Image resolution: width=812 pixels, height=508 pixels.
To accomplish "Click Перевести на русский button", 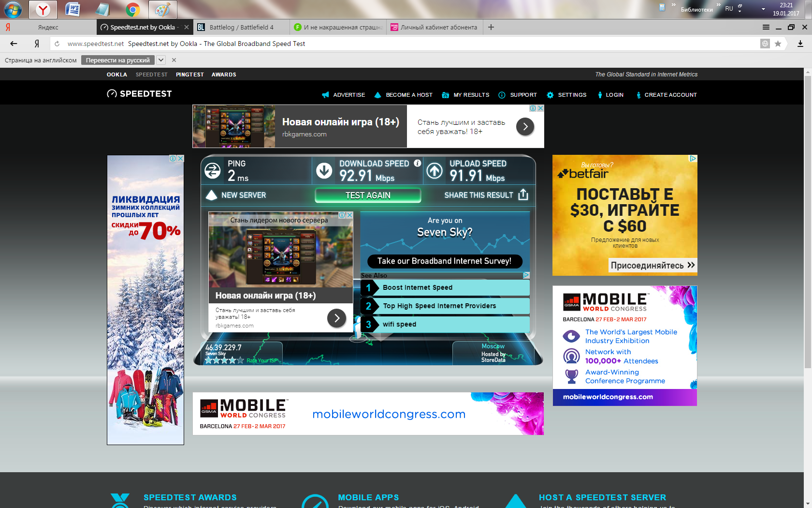I will pos(118,60).
